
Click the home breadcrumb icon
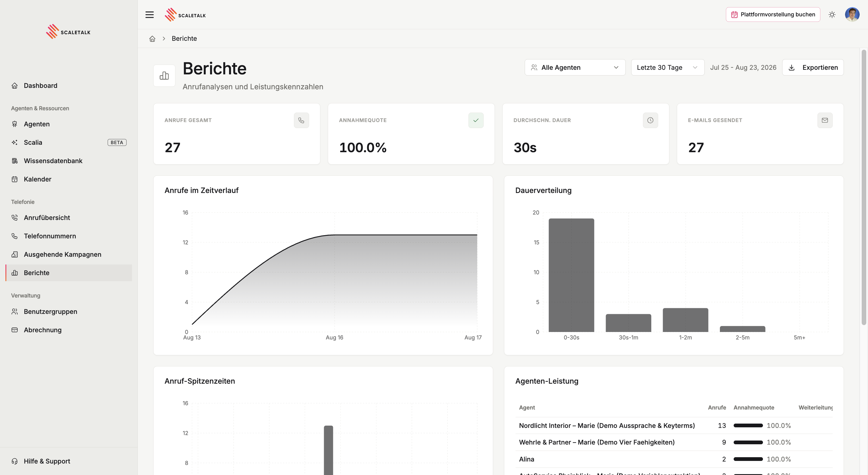152,39
